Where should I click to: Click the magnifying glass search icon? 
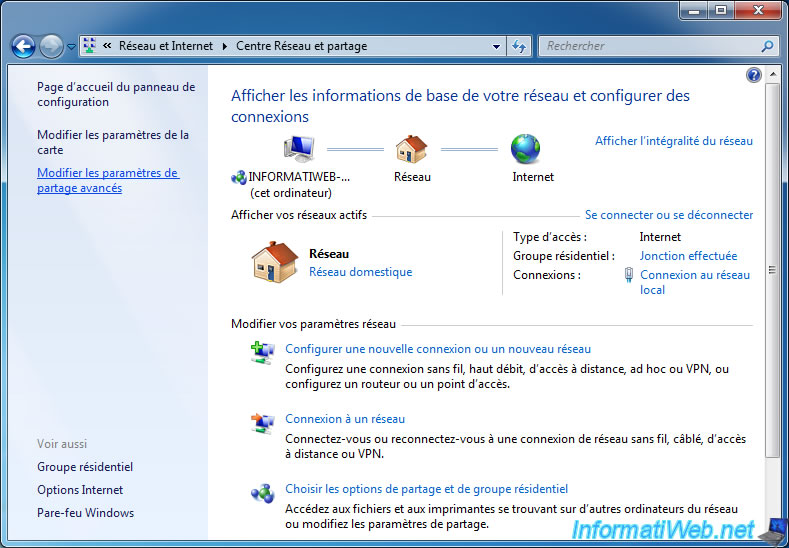coord(767,47)
